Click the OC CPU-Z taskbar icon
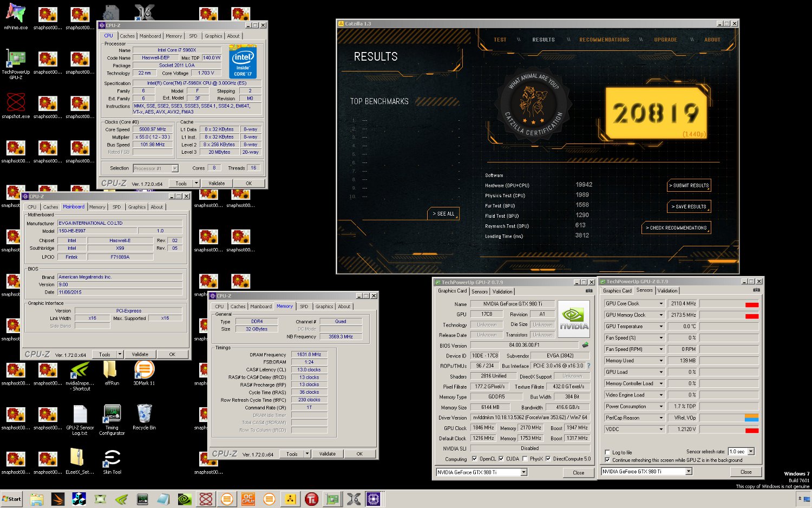Screen dimensions: 812x508 coord(248,499)
